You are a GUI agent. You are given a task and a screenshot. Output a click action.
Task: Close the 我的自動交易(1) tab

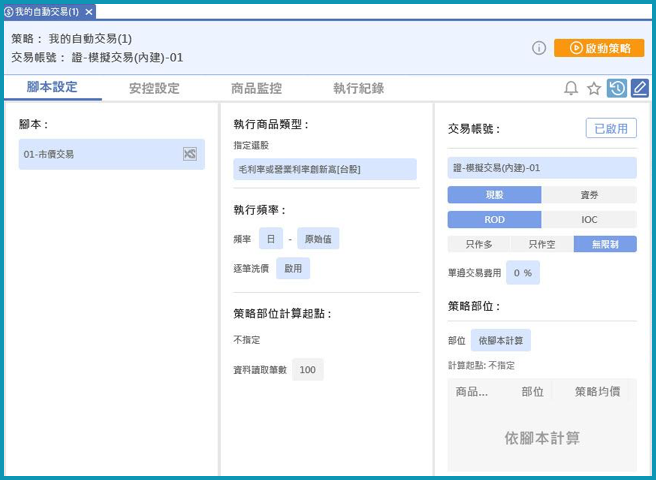pos(89,11)
